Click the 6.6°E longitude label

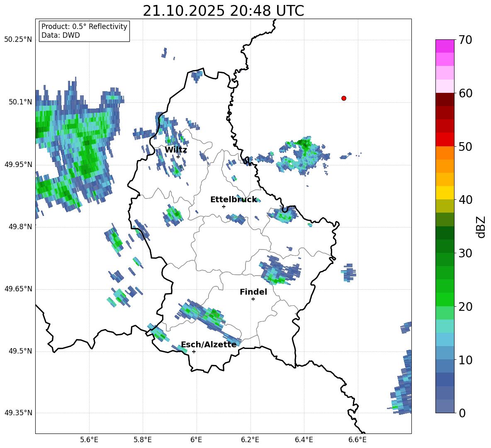[357, 440]
